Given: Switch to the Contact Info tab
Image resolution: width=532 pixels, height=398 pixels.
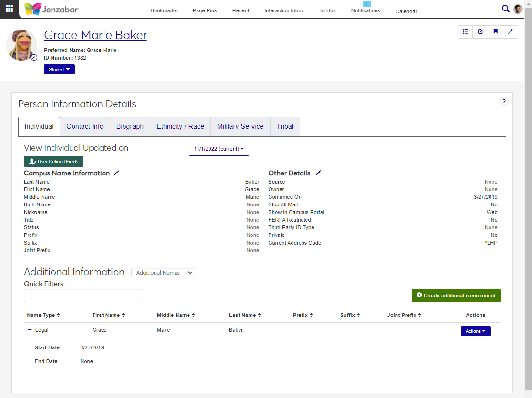Looking at the screenshot, I should click(85, 126).
